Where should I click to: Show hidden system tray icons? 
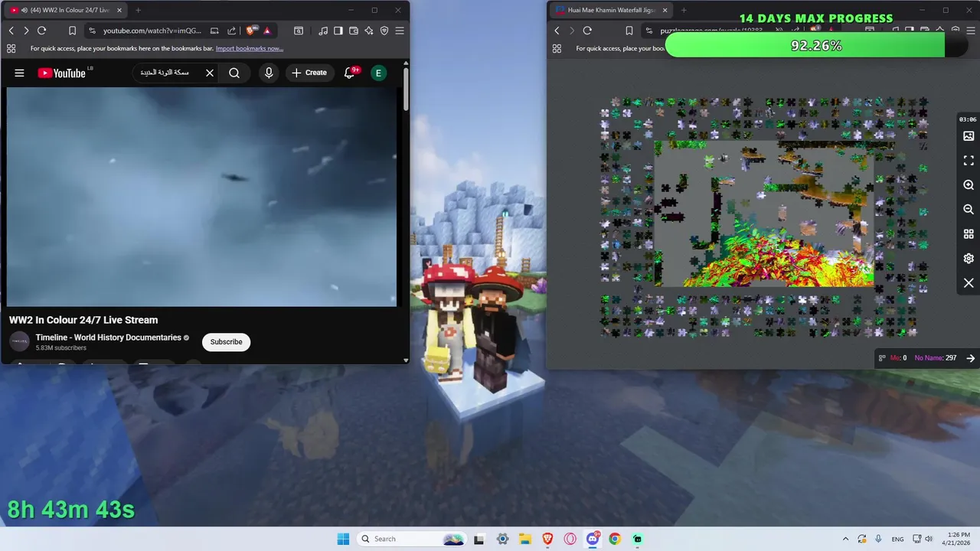tap(845, 539)
